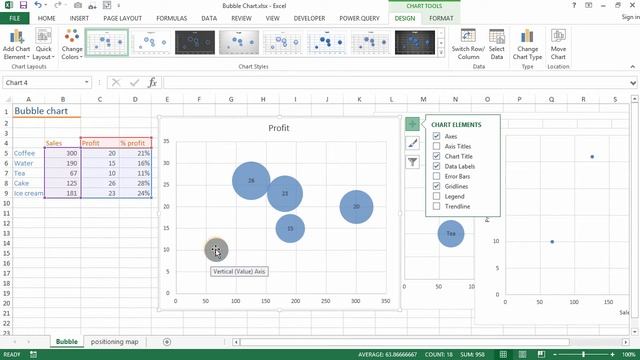The image size is (640, 360).
Task: Open the Undo history dropdown arrow
Action: (x=46, y=5)
